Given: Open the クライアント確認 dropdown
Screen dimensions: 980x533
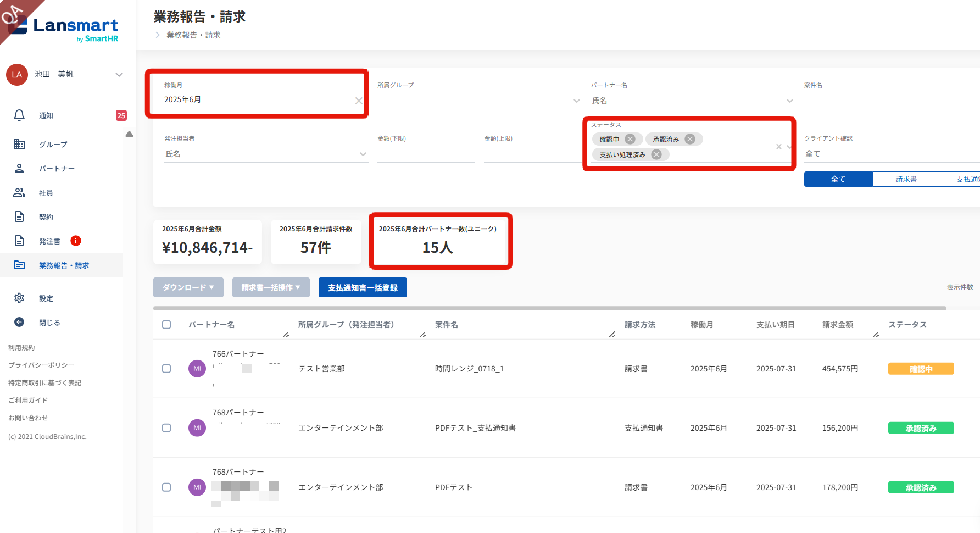Looking at the screenshot, I should click(892, 154).
